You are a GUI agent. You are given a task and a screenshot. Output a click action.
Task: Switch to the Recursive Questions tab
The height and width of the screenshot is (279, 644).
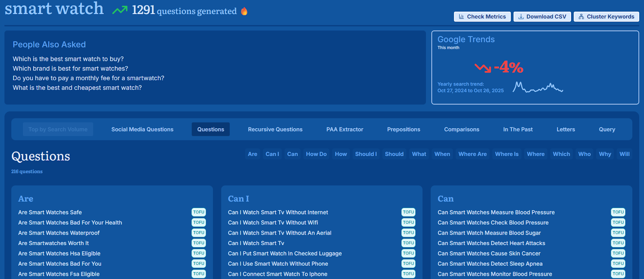coord(275,129)
